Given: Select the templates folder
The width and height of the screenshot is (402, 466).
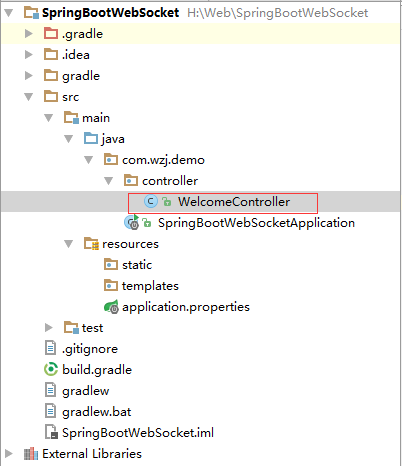Looking at the screenshot, I should tap(141, 286).
